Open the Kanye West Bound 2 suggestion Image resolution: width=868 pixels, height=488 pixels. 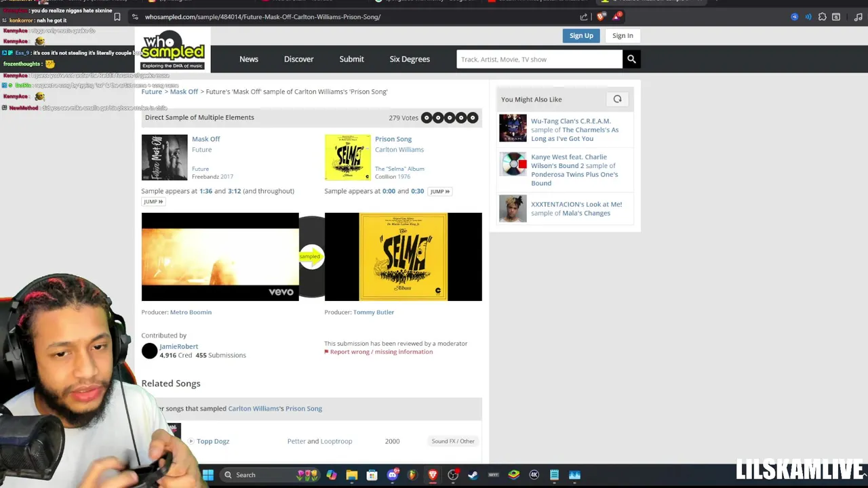pos(574,169)
